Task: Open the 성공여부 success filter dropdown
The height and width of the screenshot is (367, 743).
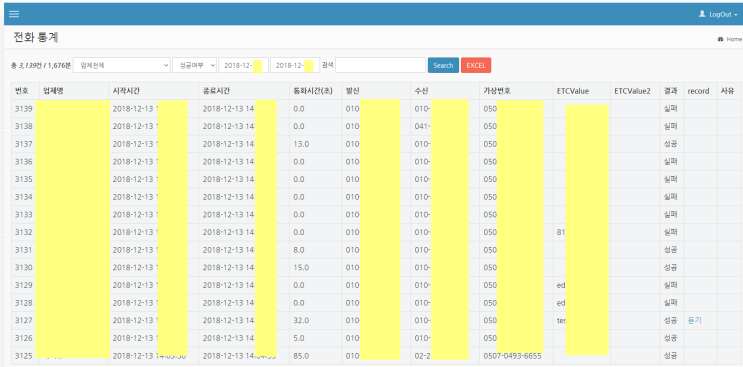Action: [x=194, y=65]
